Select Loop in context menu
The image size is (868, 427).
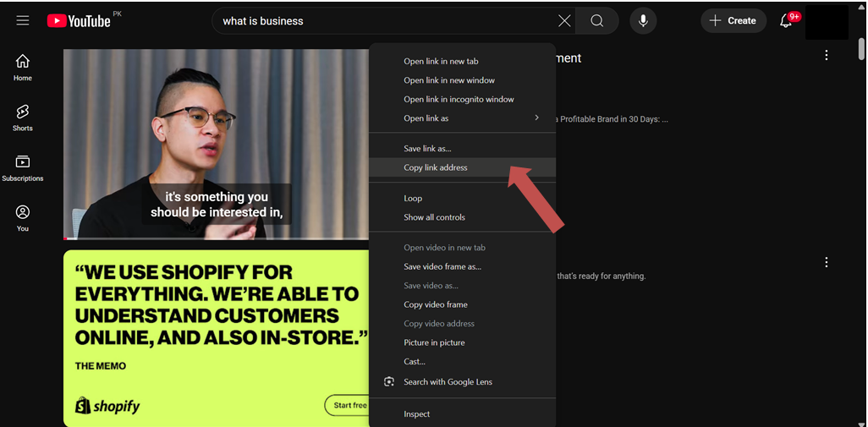pos(462,199)
